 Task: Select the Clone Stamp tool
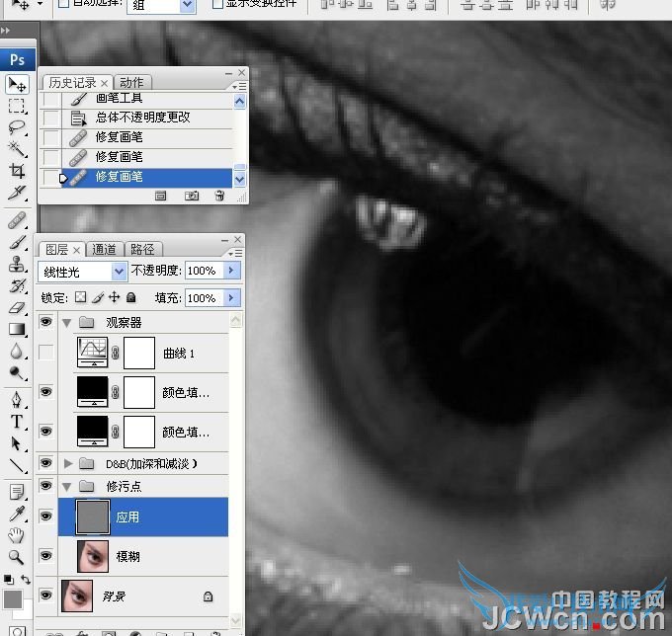click(17, 265)
